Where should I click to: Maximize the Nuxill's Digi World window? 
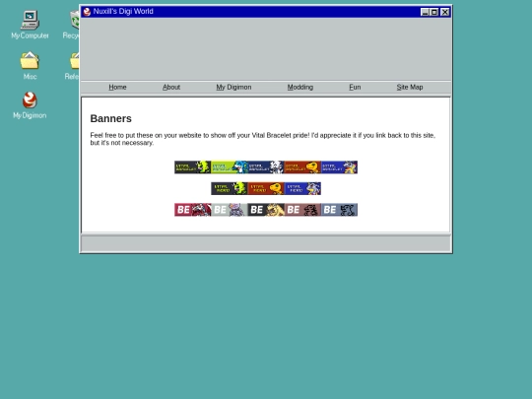point(434,12)
